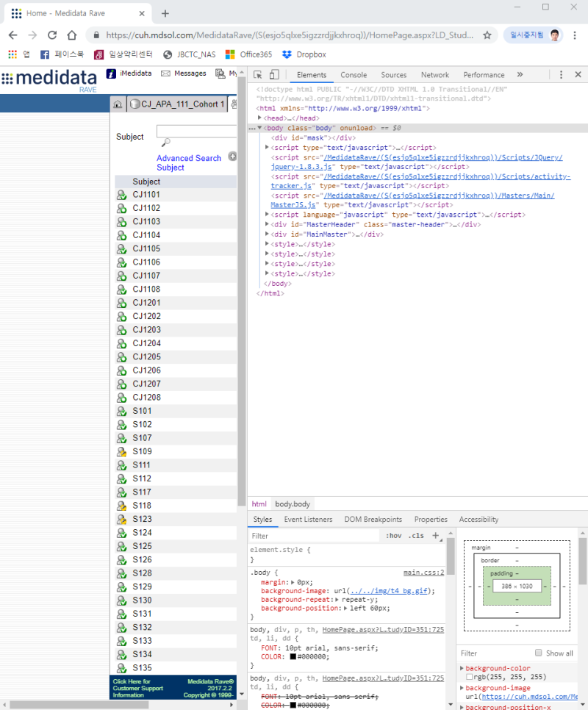Open JBCTC_NAS bookmark
The image size is (588, 710).
coord(189,54)
